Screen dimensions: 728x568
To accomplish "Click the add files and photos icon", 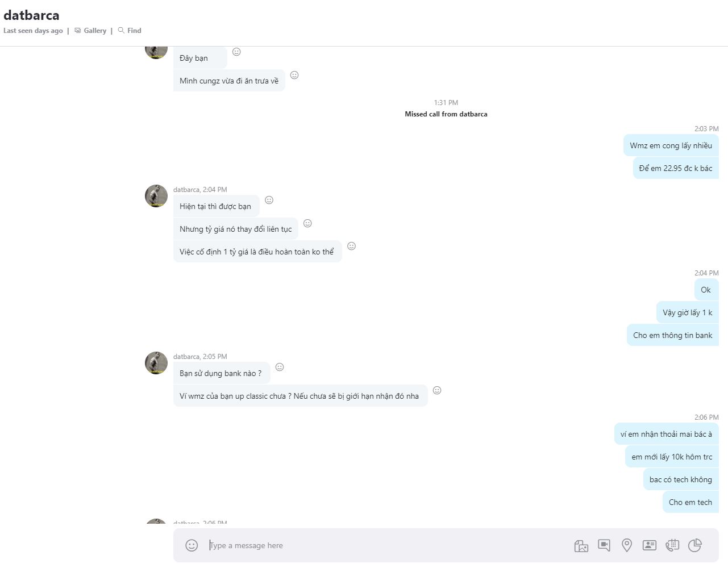I will 581,546.
